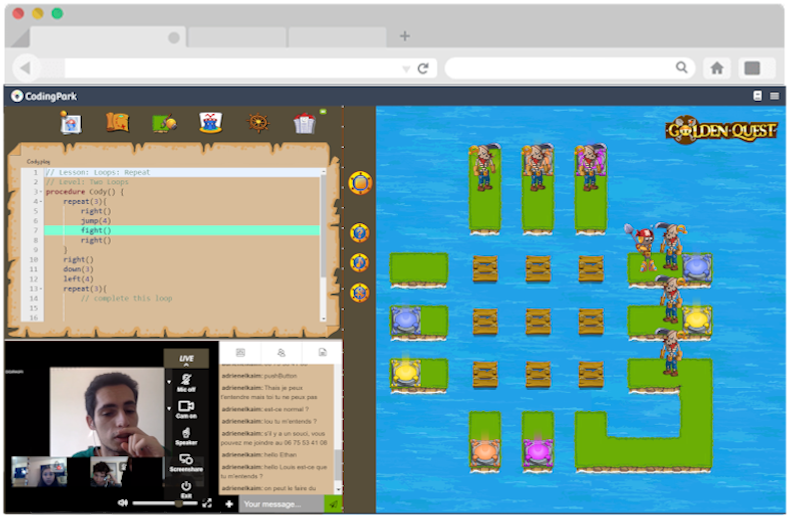The width and height of the screenshot is (790, 517).
Task: Adjust the video volume slider
Action: [165, 503]
